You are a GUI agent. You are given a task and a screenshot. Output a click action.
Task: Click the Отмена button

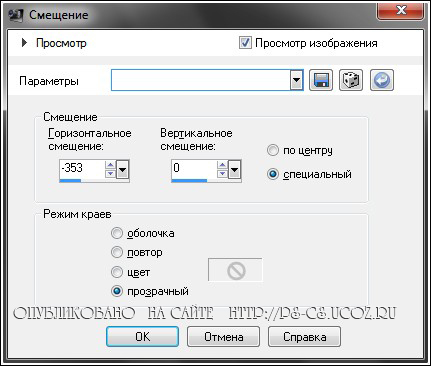pyautogui.click(x=223, y=337)
